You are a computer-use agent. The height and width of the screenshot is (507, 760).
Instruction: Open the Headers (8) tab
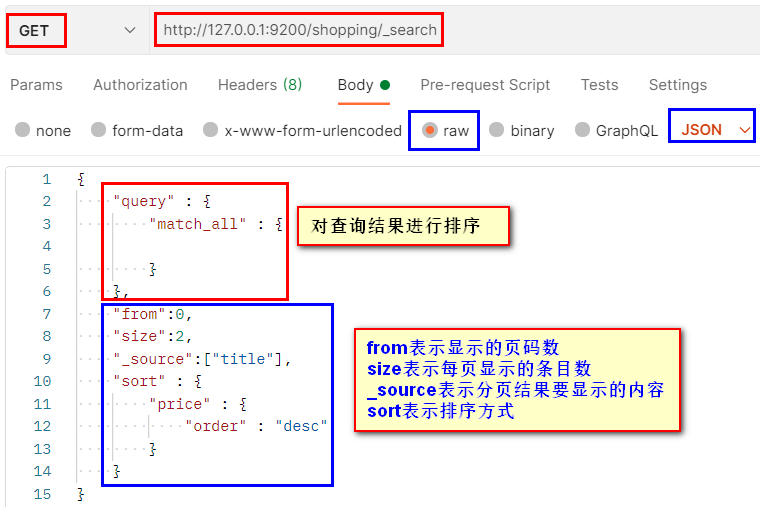pyautogui.click(x=260, y=85)
